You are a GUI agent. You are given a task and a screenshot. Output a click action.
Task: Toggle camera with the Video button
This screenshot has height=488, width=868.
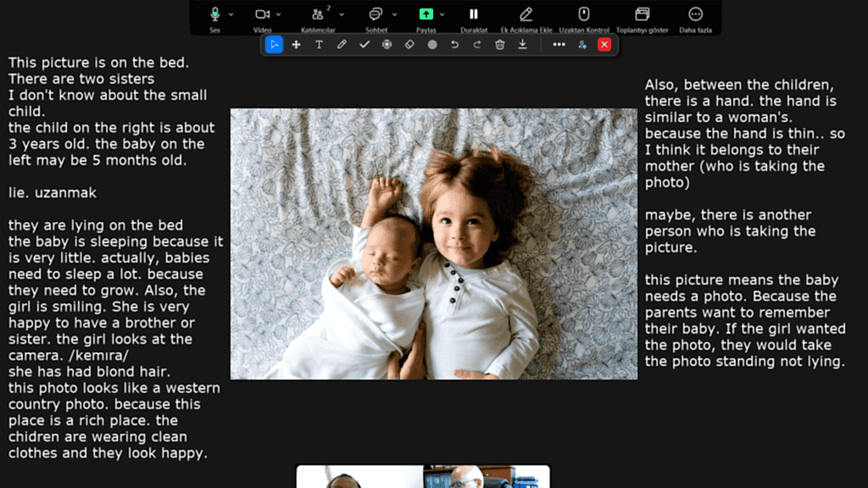tap(262, 15)
